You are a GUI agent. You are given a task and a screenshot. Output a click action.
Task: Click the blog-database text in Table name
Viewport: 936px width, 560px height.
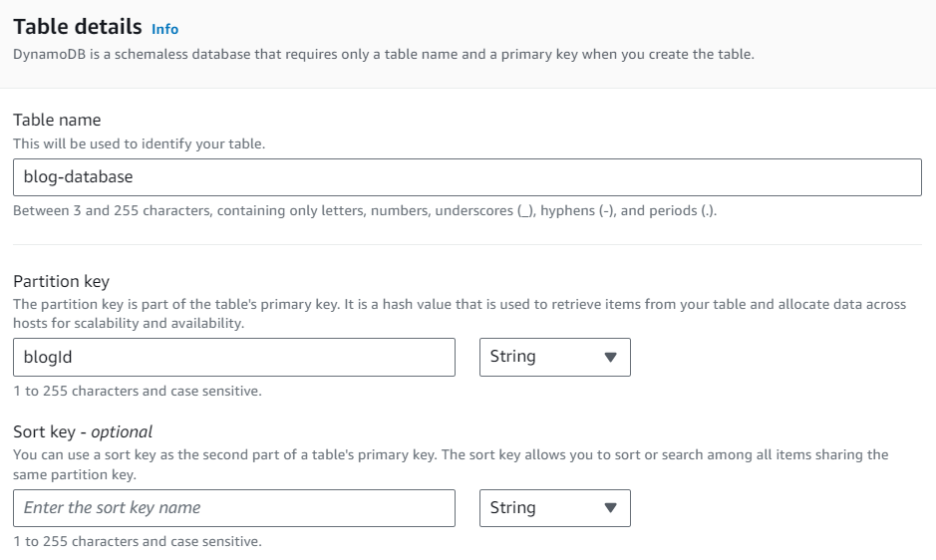point(78,177)
